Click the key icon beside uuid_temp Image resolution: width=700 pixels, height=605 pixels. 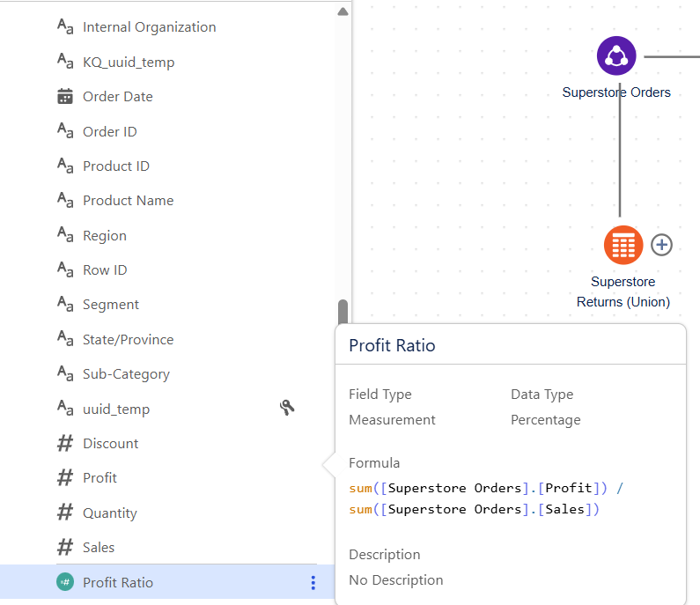point(287,407)
